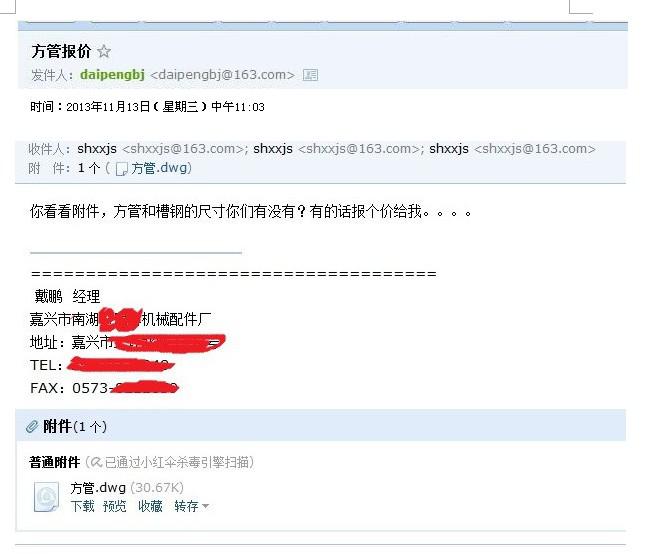Save the attachment to favorites via 收藏
Image resolution: width=648 pixels, height=554 pixels.
(150, 506)
